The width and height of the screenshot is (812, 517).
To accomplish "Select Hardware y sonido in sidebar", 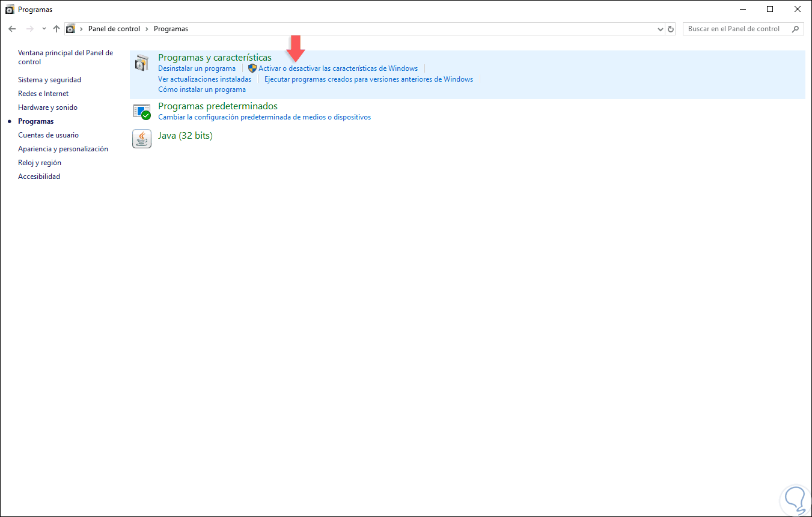I will [x=47, y=107].
